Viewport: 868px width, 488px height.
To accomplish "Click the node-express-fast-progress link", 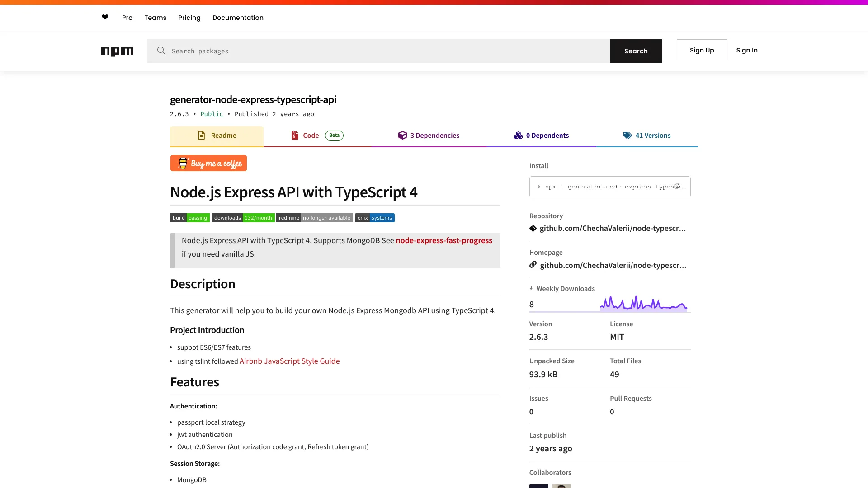I will pos(443,239).
